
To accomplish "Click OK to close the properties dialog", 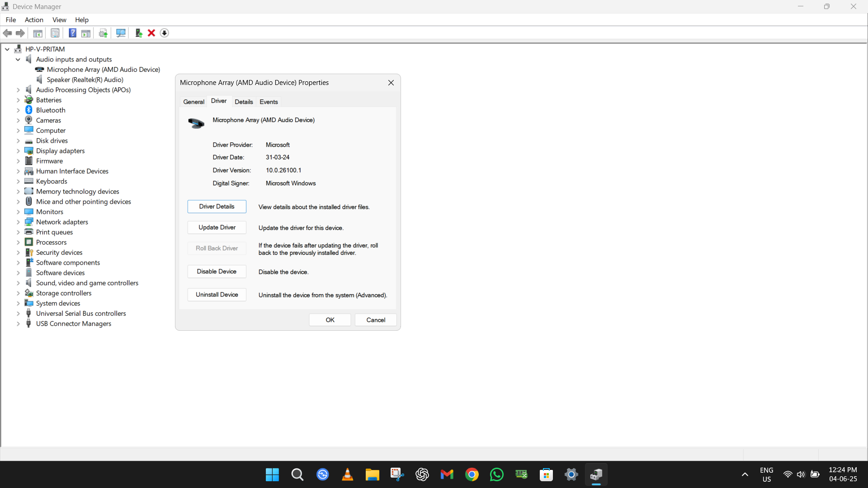I will pyautogui.click(x=330, y=319).
